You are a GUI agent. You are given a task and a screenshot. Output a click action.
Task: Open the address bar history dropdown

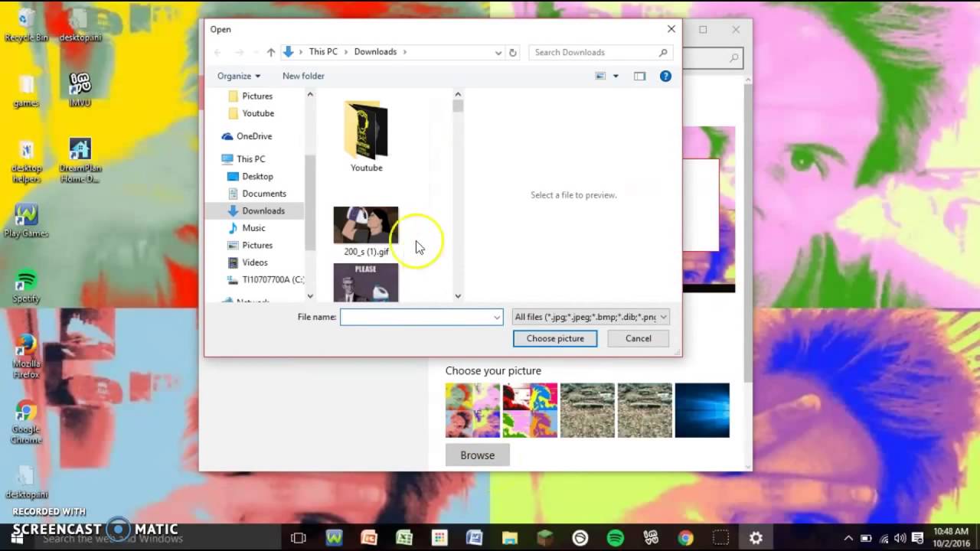[498, 52]
